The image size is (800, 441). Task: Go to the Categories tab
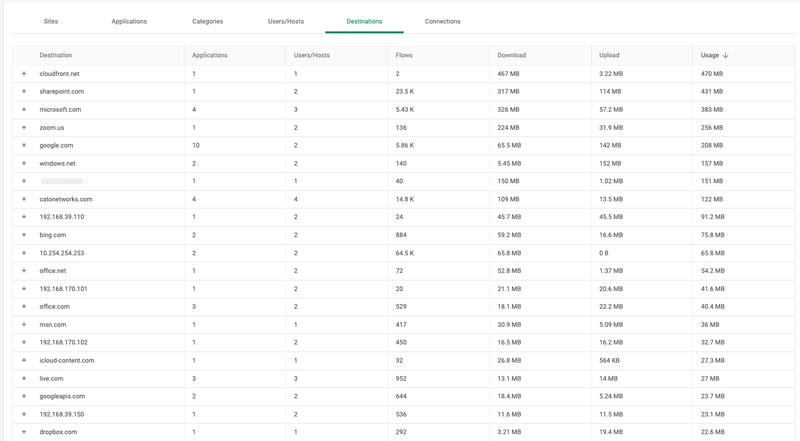[x=208, y=21]
